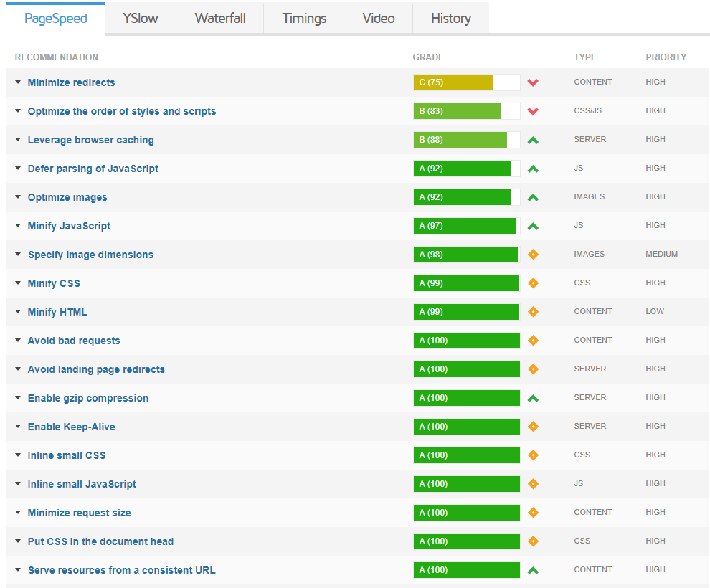Go to the History tab

[451, 19]
